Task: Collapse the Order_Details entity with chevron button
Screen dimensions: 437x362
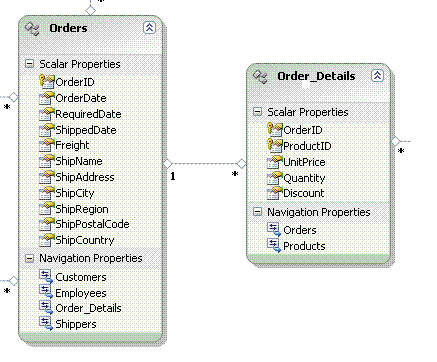Action: pyautogui.click(x=377, y=76)
